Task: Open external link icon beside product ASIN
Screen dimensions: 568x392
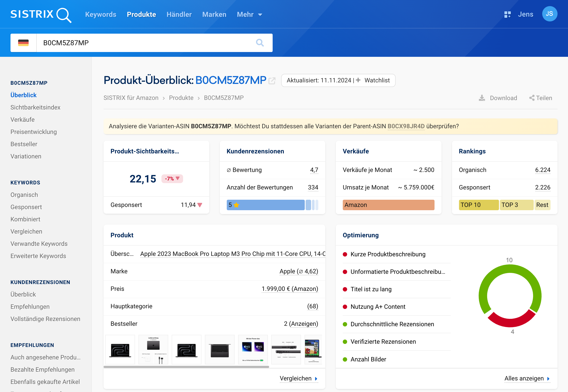Action: (x=272, y=81)
